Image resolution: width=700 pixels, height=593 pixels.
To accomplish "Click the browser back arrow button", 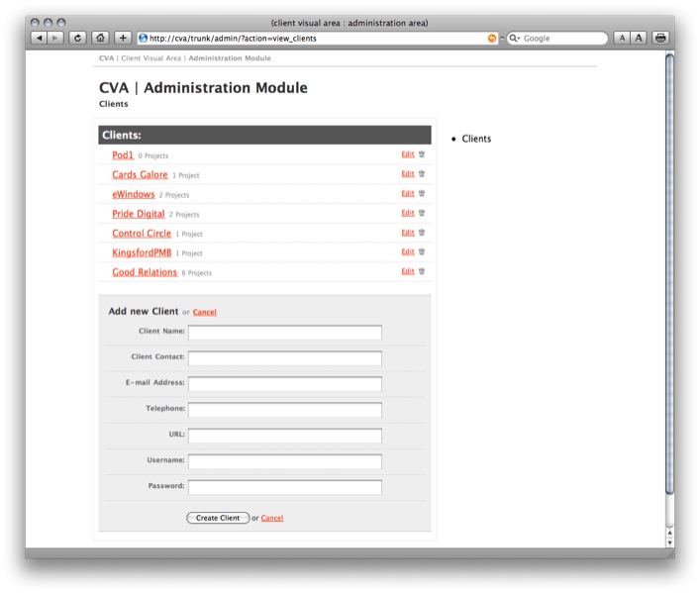I will pyautogui.click(x=39, y=38).
